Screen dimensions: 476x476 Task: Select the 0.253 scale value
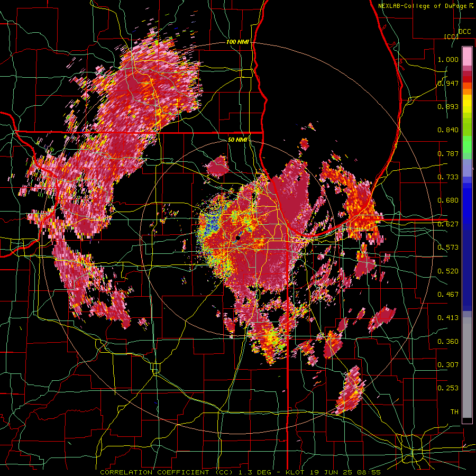[x=448, y=388]
